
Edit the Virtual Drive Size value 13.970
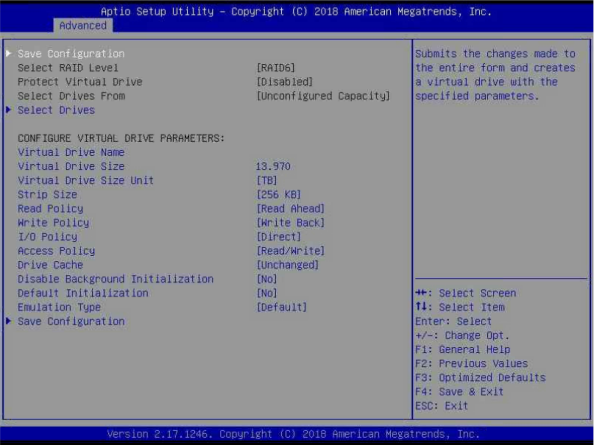273,167
